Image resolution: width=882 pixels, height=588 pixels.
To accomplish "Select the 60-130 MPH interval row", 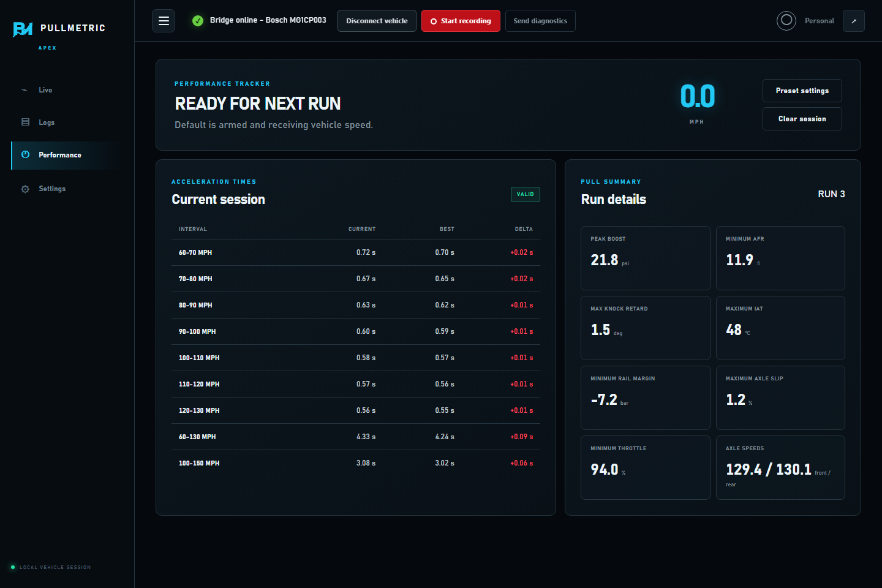I will tap(356, 437).
